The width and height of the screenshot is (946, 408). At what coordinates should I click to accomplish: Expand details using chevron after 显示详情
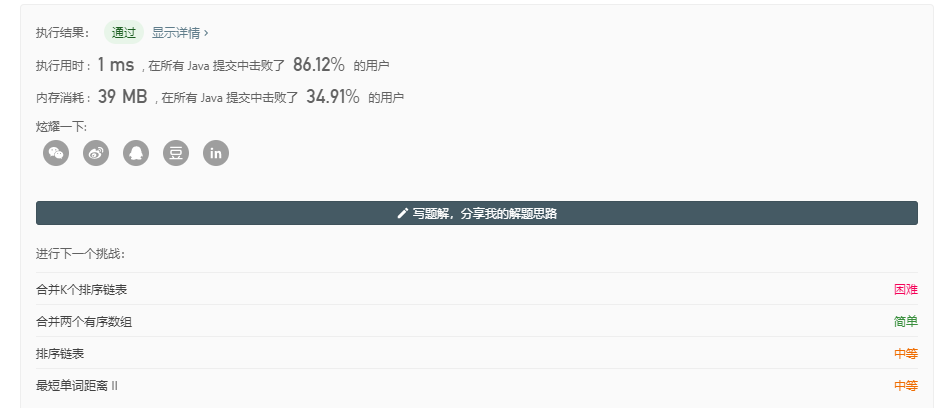coord(206,32)
